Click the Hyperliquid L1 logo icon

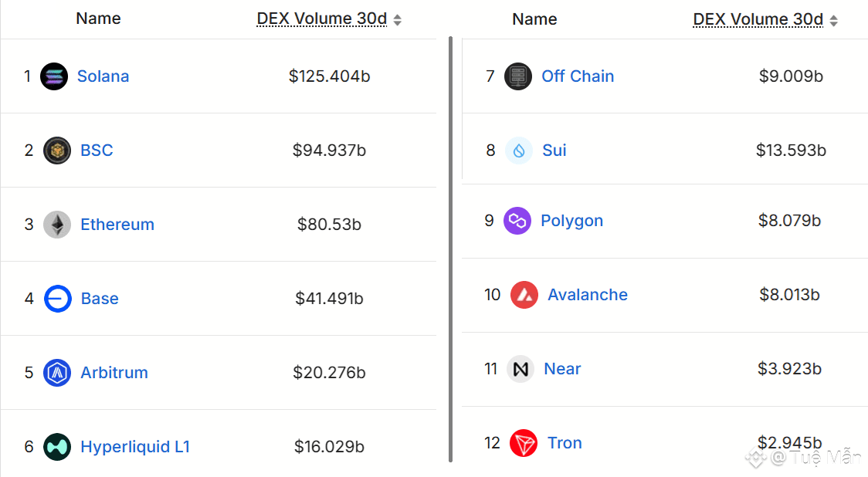[x=57, y=447]
